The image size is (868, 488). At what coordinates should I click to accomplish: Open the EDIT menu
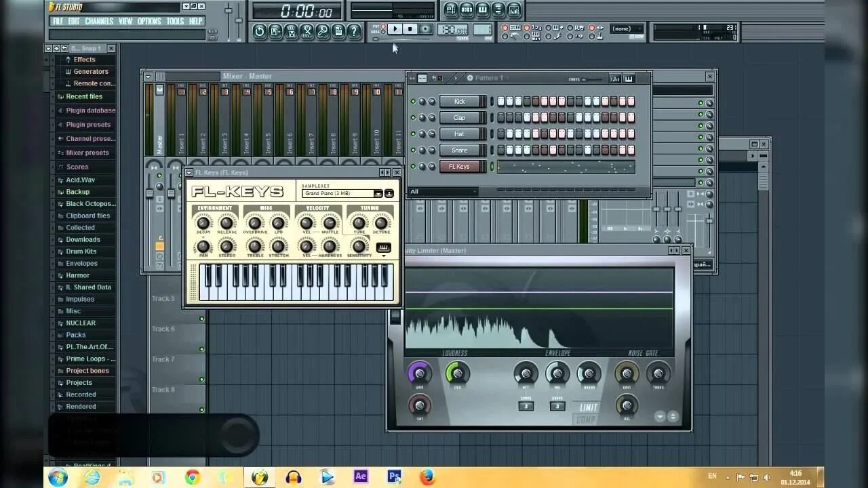[74, 21]
